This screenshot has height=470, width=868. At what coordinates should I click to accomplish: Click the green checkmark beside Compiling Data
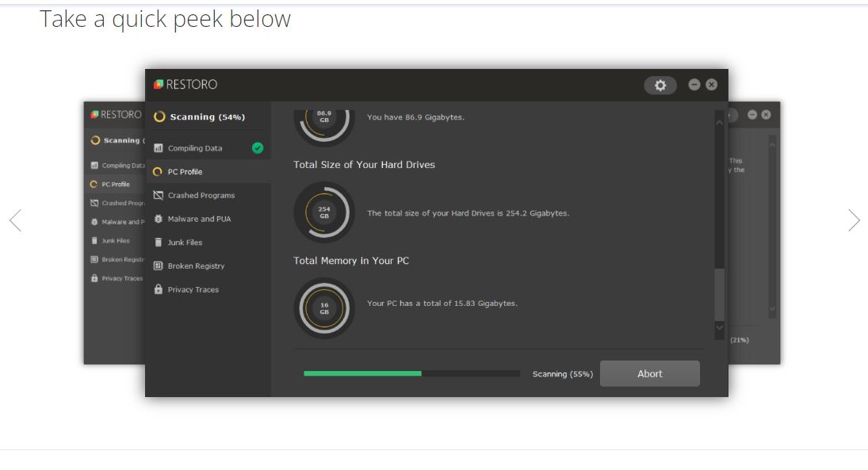click(x=258, y=147)
